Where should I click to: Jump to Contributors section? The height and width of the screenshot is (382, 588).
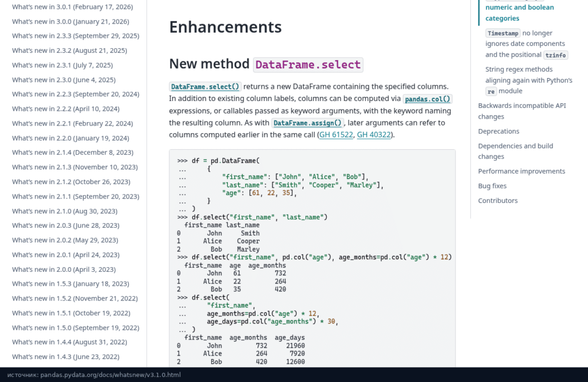pos(498,201)
